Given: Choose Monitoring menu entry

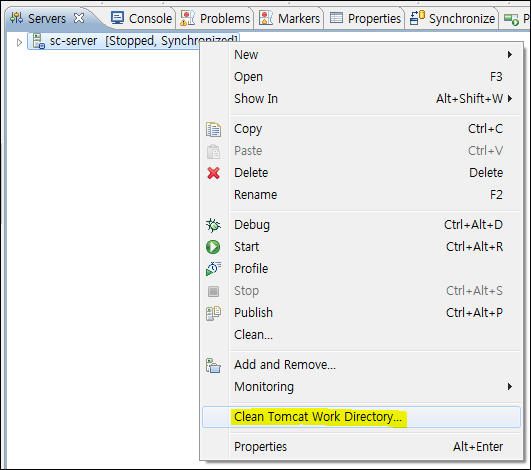Looking at the screenshot, I should click(x=361, y=387).
